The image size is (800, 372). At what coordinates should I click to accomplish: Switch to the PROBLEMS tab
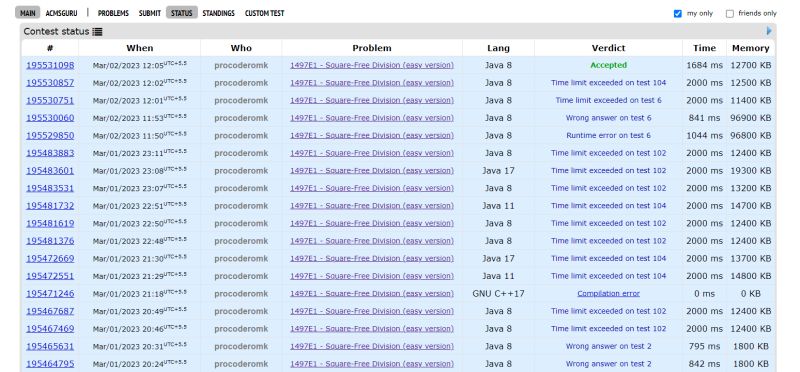click(113, 13)
